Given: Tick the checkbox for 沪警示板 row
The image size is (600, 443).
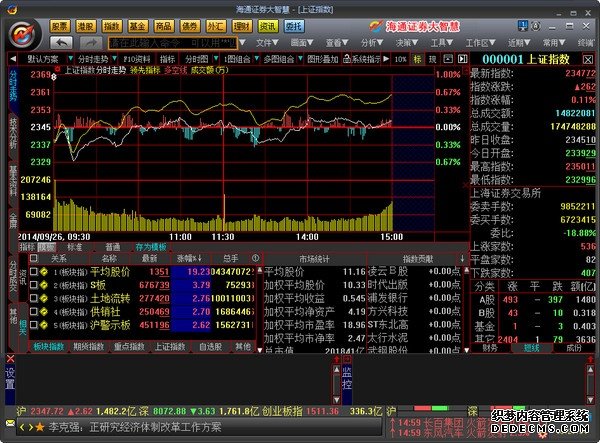Looking at the screenshot, I should coord(34,325).
